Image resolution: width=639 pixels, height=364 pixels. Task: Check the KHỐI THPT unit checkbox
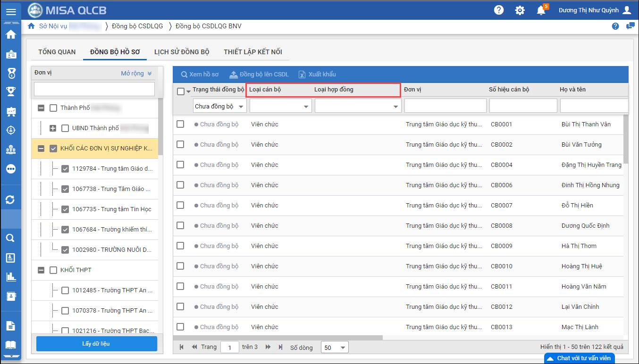coord(53,270)
